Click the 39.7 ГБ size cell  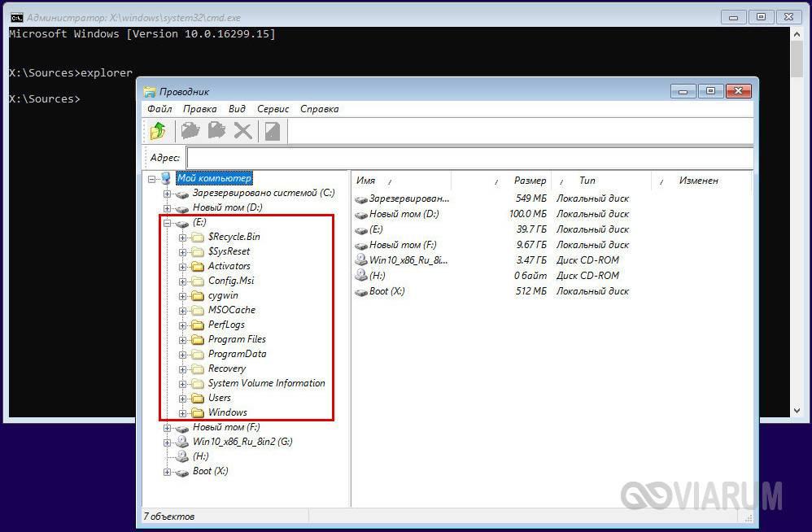point(531,229)
